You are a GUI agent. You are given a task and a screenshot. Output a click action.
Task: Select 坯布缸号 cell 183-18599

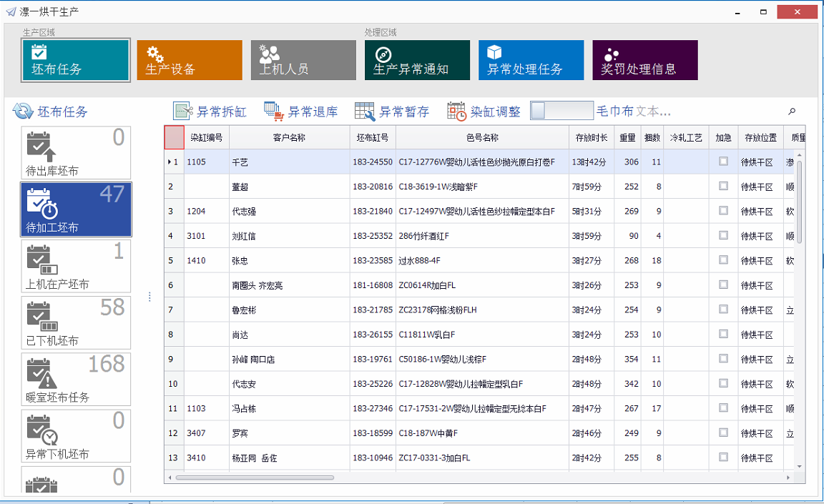373,433
